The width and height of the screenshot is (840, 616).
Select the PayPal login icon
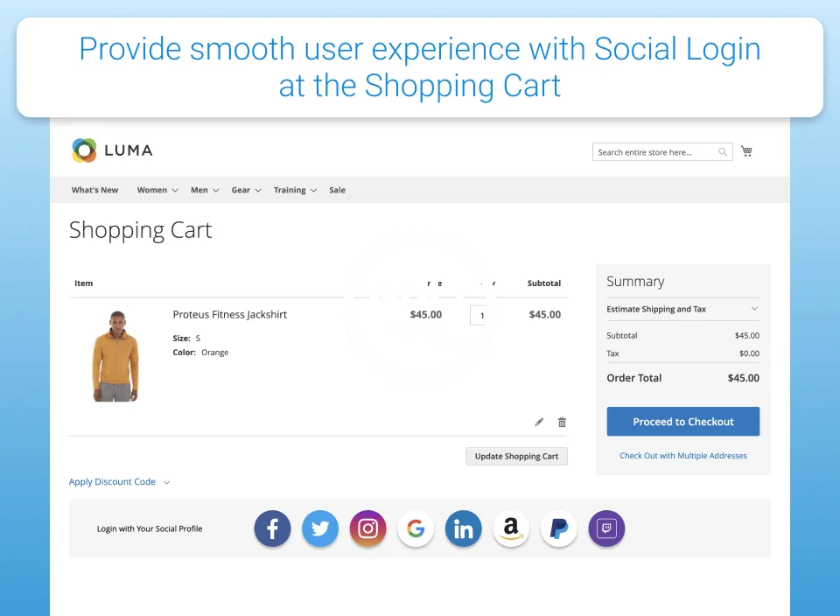point(558,528)
